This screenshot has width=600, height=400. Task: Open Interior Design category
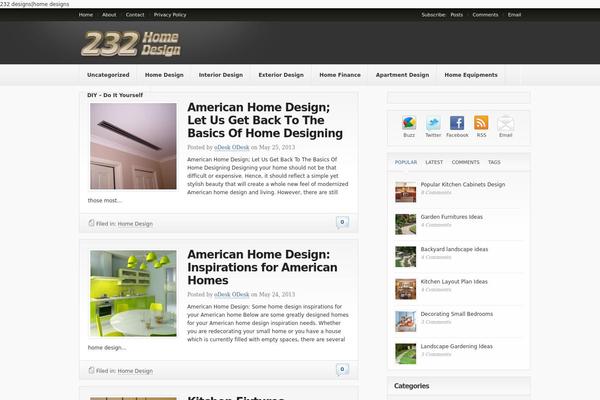(221, 75)
